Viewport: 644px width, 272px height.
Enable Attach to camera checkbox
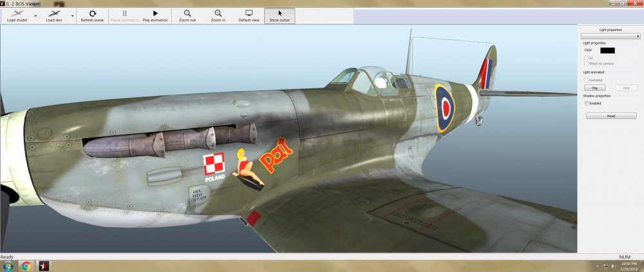point(587,63)
